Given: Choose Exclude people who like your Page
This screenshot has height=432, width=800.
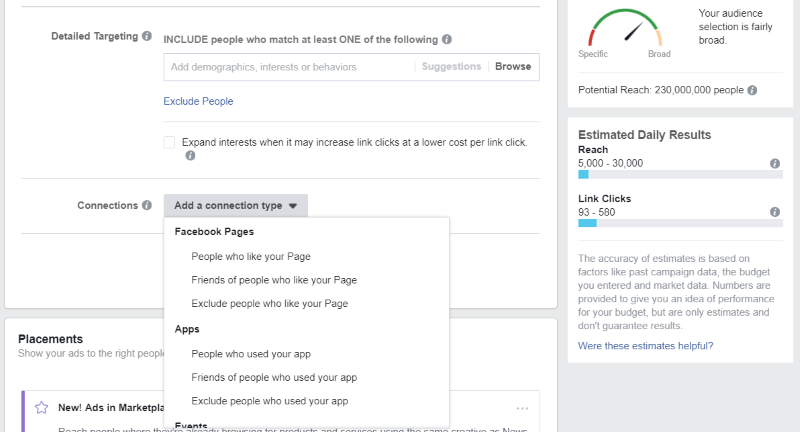Looking at the screenshot, I should [x=269, y=303].
